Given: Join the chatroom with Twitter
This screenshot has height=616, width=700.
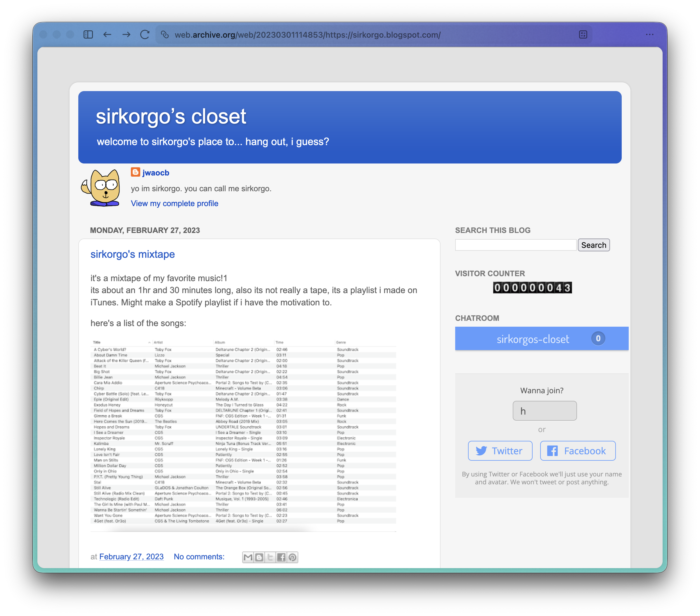Looking at the screenshot, I should (500, 451).
